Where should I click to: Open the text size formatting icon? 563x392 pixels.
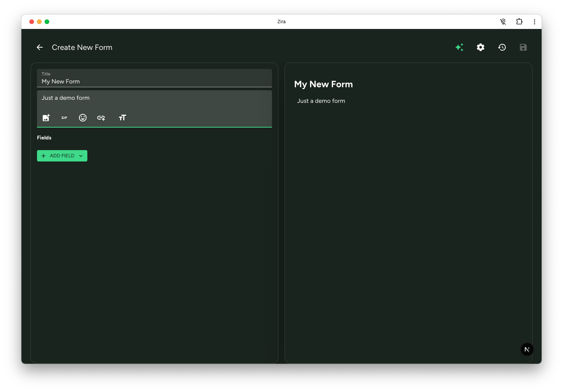122,118
